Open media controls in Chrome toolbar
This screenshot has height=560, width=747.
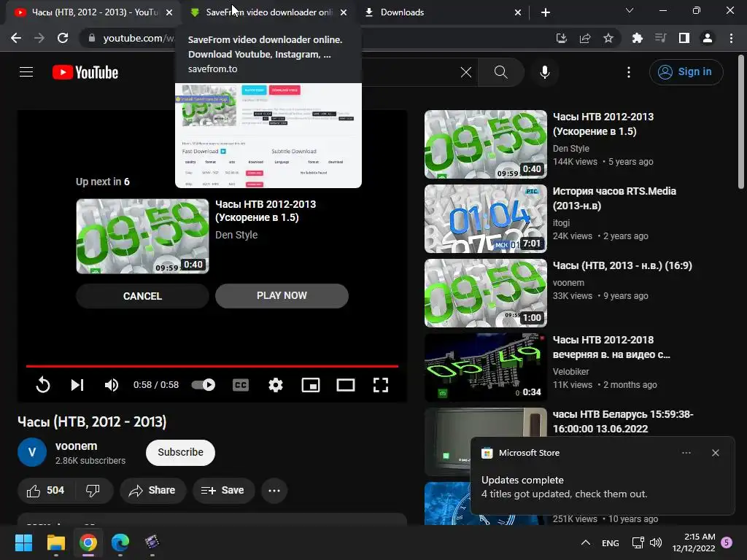pos(660,38)
